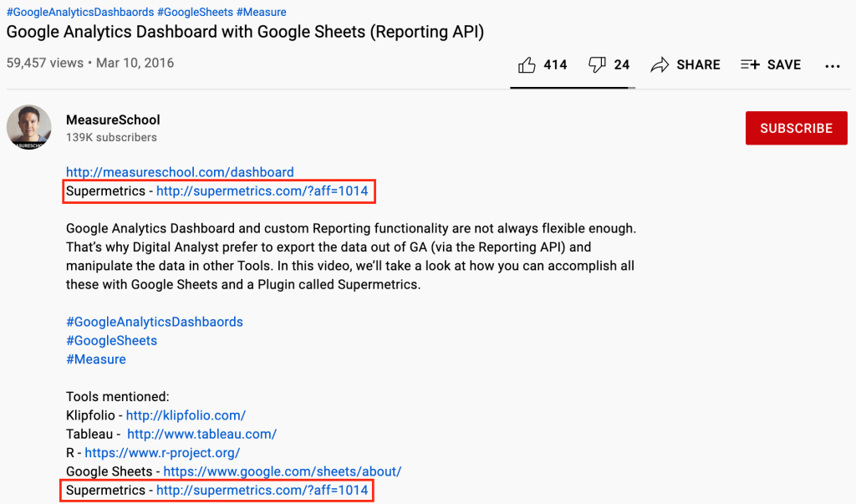Open the r-project.org link

click(x=162, y=453)
